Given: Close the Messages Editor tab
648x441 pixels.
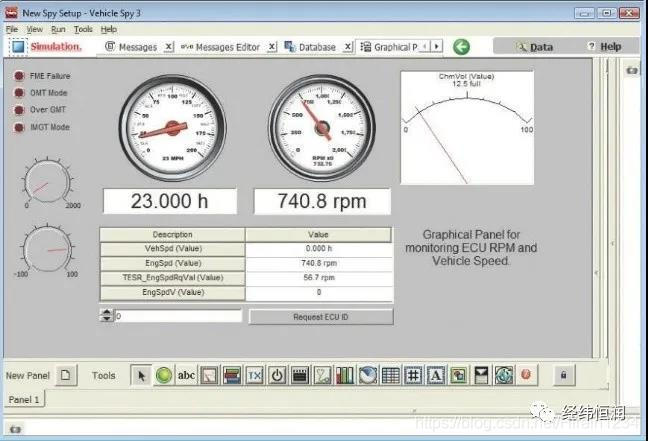Looking at the screenshot, I should pos(272,47).
